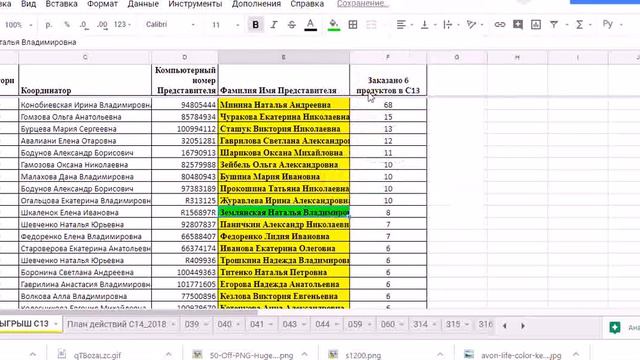This screenshot has width=640, height=360.
Task: Switch to sheet tab 043
Action: (x=290, y=324)
